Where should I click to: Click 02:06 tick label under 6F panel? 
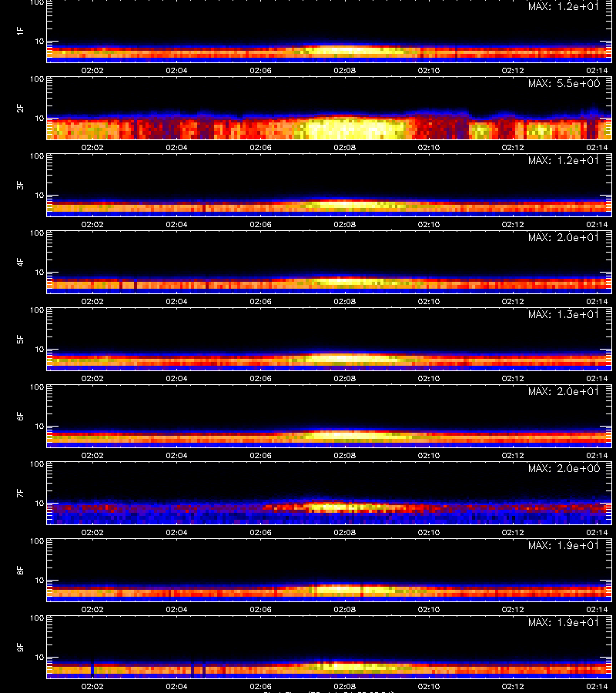click(261, 456)
